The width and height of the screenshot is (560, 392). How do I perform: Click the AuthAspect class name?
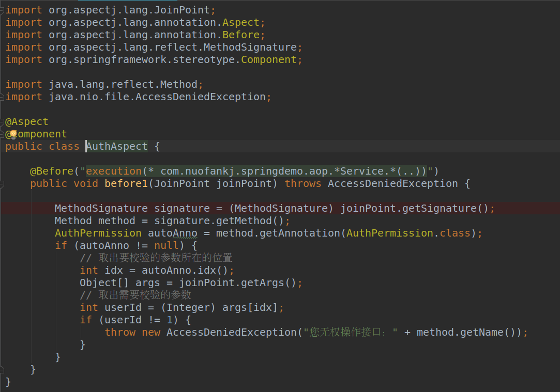[117, 146]
